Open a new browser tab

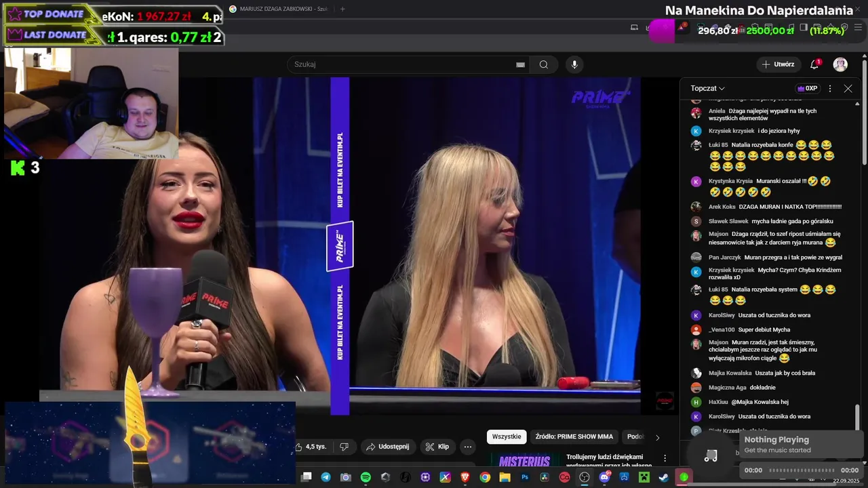coord(342,9)
